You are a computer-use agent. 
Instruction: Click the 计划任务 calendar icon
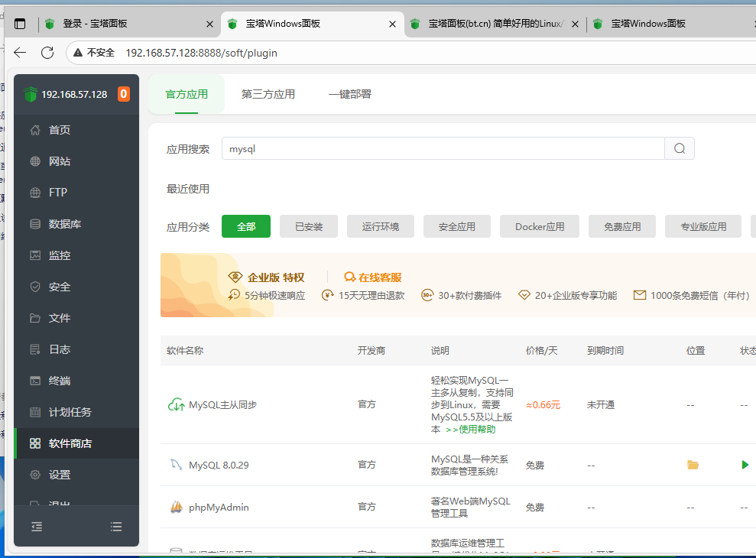click(35, 412)
